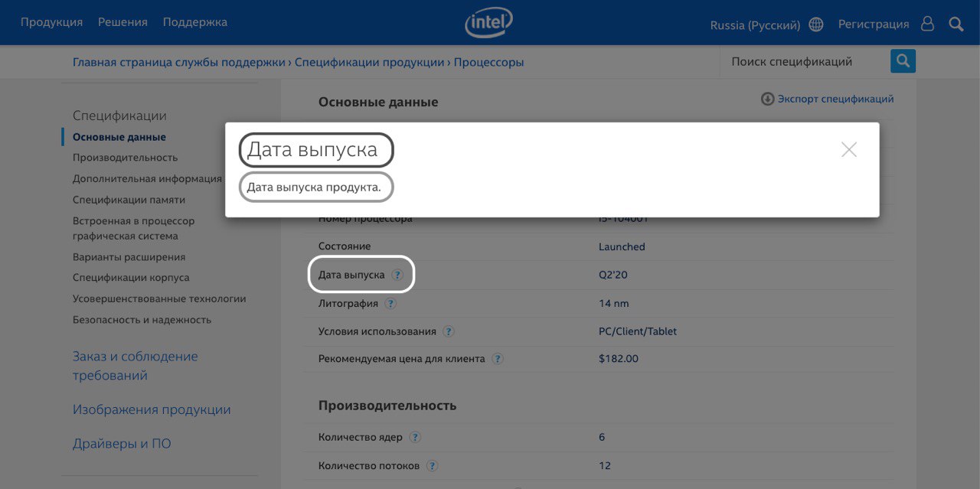Click the PC/Client/Tablet value

pyautogui.click(x=638, y=331)
